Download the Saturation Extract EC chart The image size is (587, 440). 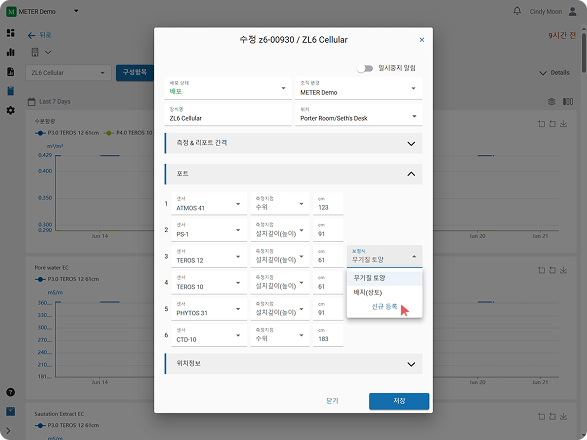563,416
